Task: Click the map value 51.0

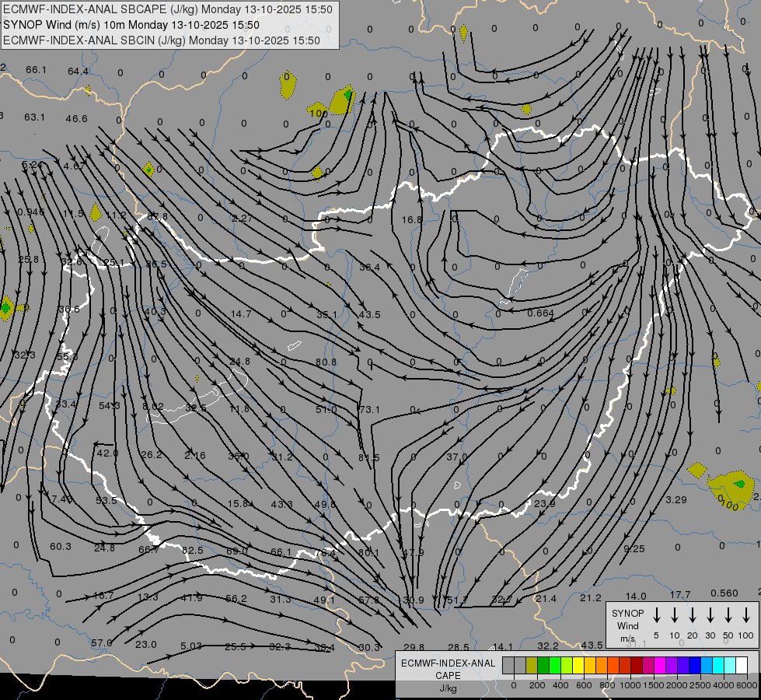Action: coord(326,410)
